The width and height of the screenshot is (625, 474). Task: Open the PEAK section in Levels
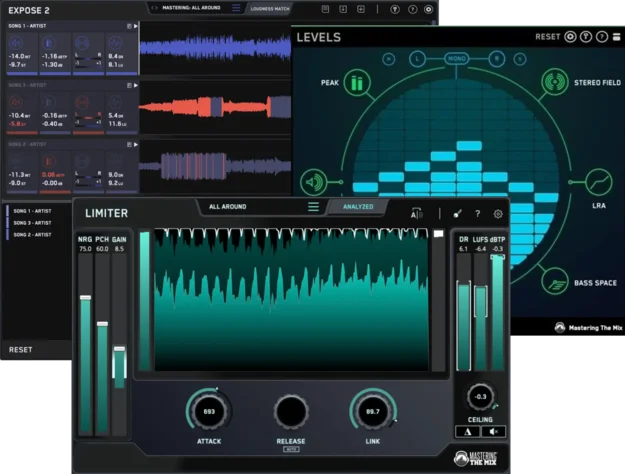point(357,83)
